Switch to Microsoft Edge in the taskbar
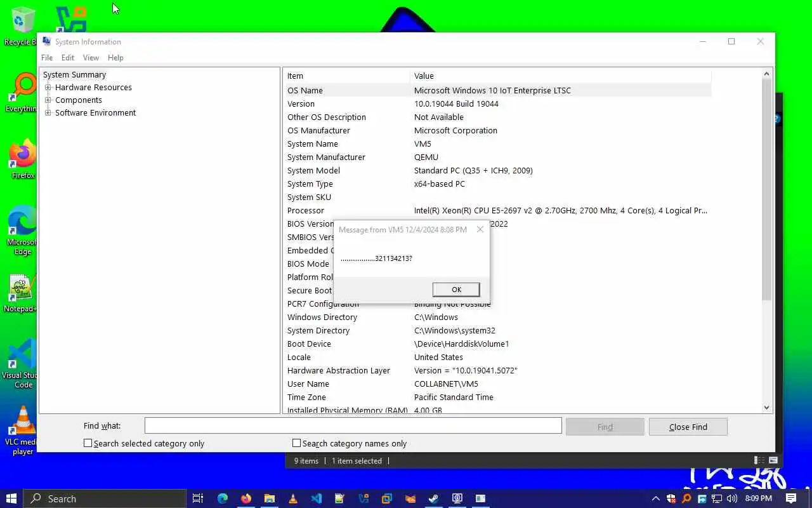The image size is (812, 508). click(x=222, y=498)
